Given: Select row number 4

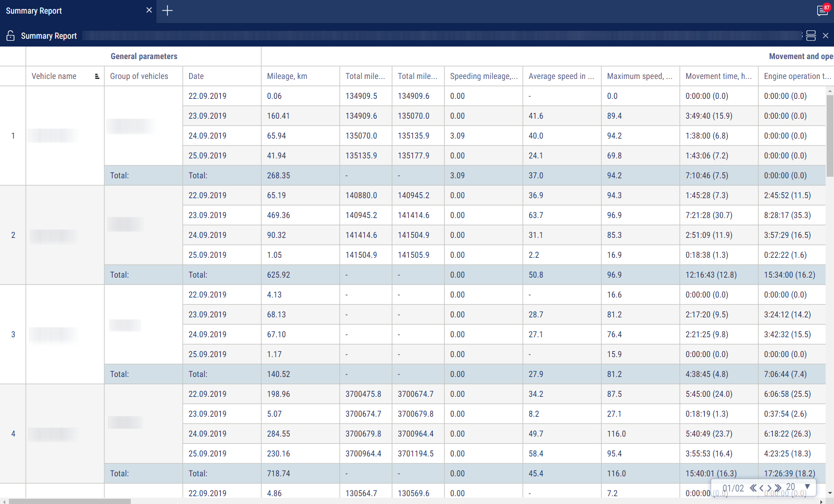Looking at the screenshot, I should point(13,434).
